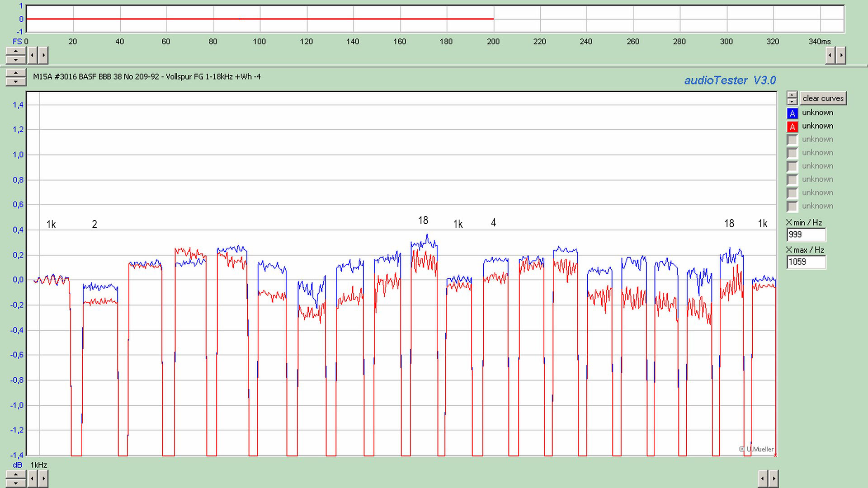Click the X max / Hz field
The height and width of the screenshot is (488, 868).
[806, 262]
